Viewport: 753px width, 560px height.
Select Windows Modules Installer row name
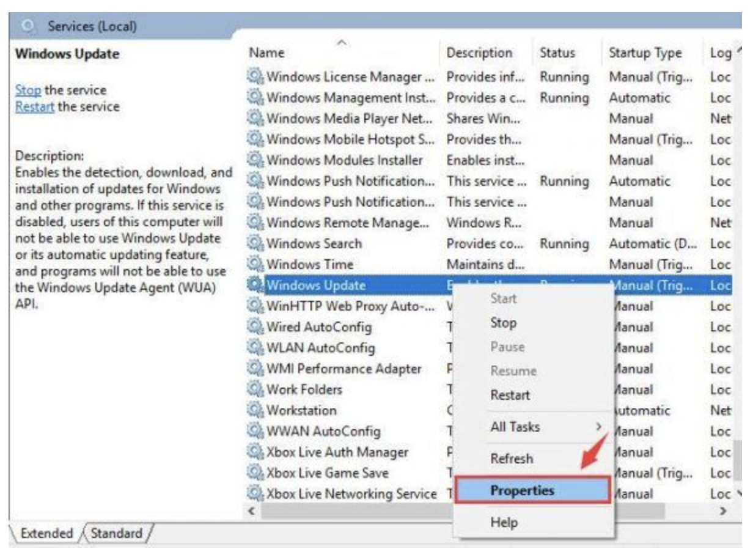click(x=344, y=160)
